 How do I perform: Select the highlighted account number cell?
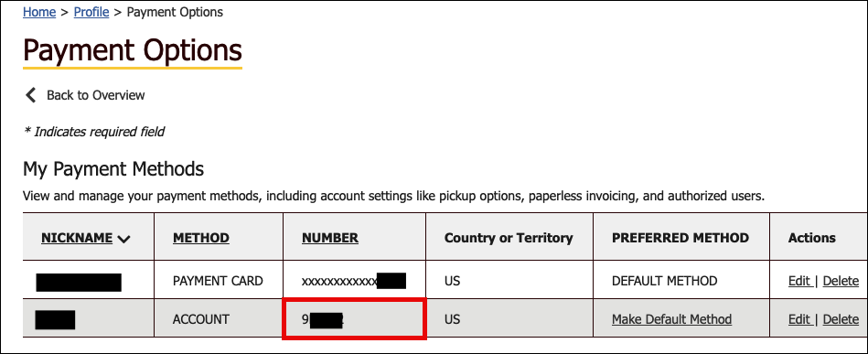354,319
